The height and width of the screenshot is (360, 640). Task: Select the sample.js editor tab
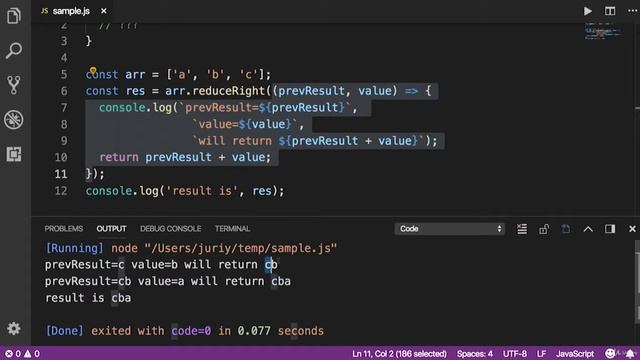(72, 11)
